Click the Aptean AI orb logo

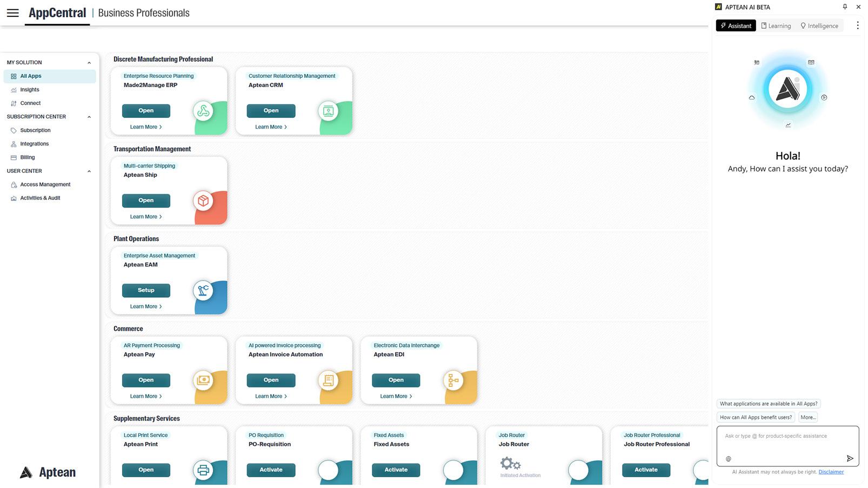(787, 89)
